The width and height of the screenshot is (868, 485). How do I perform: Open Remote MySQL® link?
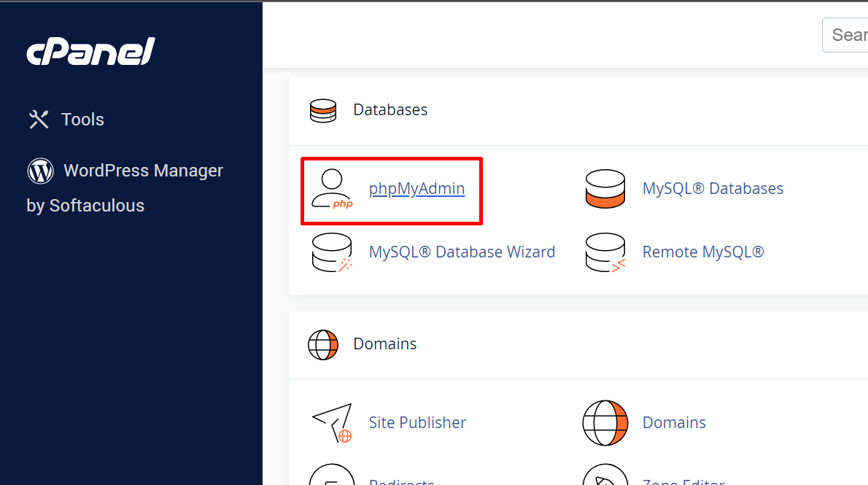coord(703,252)
